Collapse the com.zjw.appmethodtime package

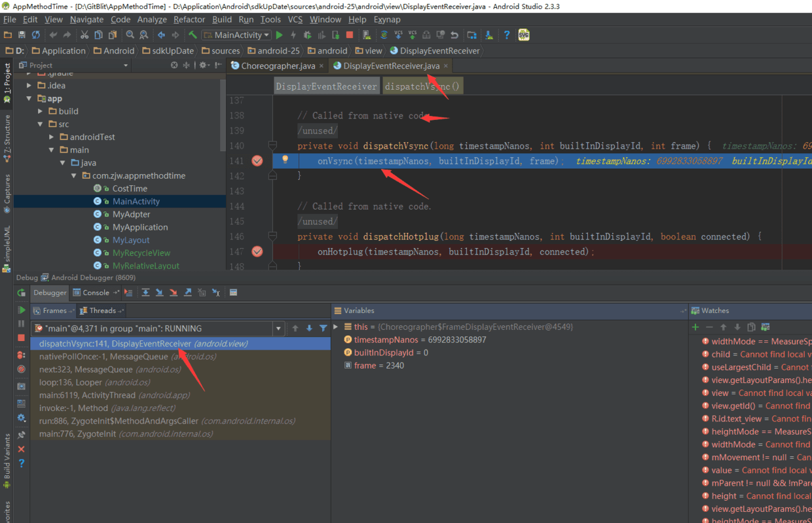74,175
